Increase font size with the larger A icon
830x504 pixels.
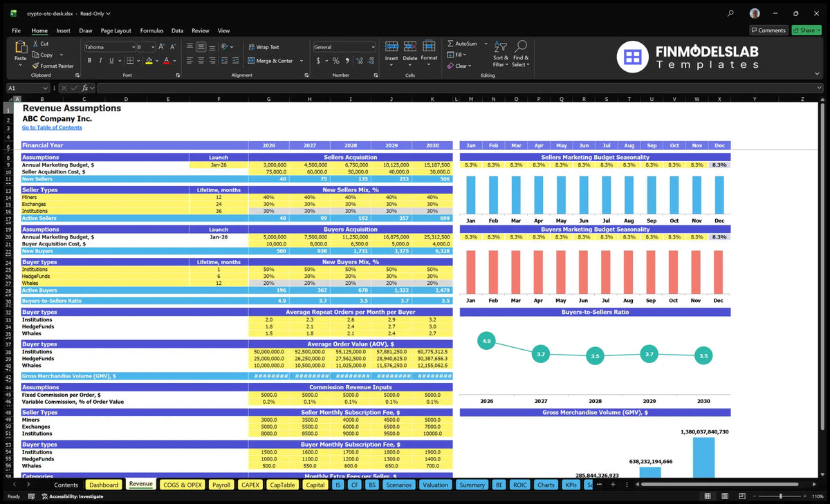click(162, 47)
